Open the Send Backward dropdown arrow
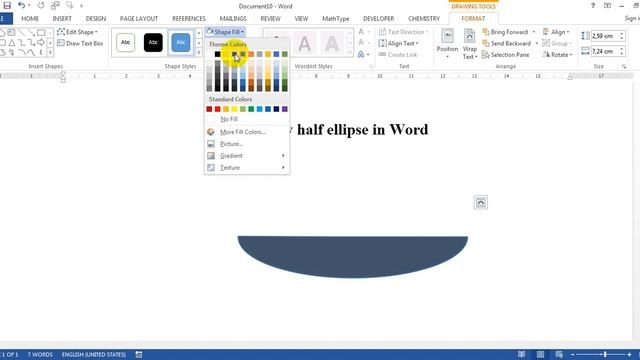 tap(536, 43)
